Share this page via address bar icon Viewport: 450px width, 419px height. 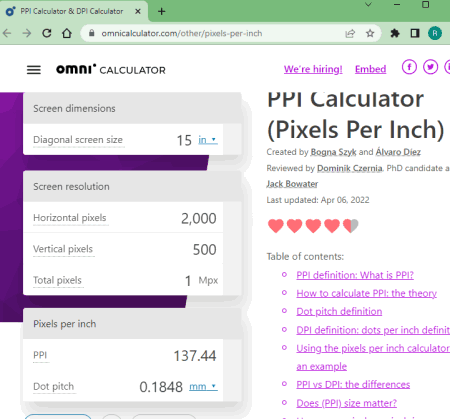click(x=350, y=33)
